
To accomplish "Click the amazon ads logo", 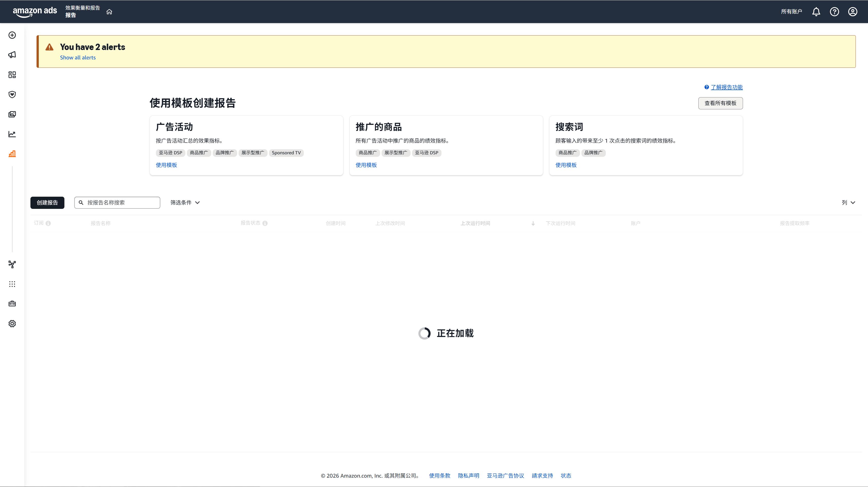I will [35, 12].
